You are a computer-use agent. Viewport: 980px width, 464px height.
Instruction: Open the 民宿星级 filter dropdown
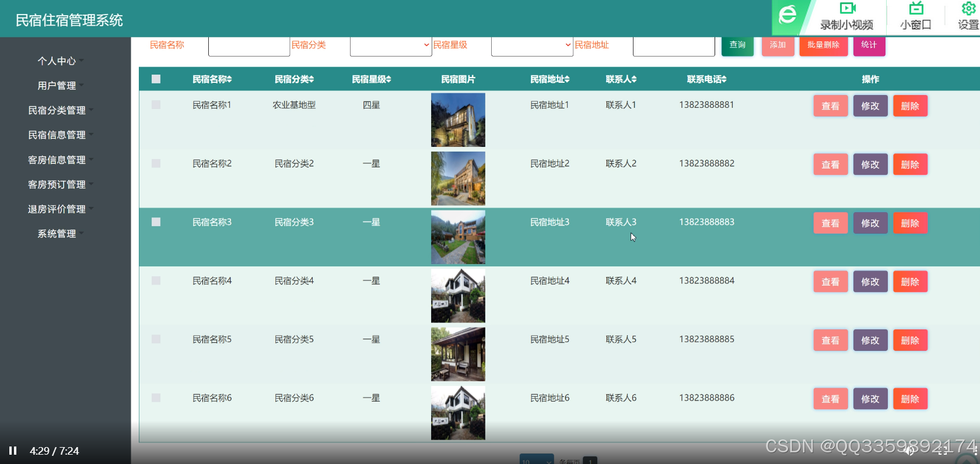[x=532, y=46]
